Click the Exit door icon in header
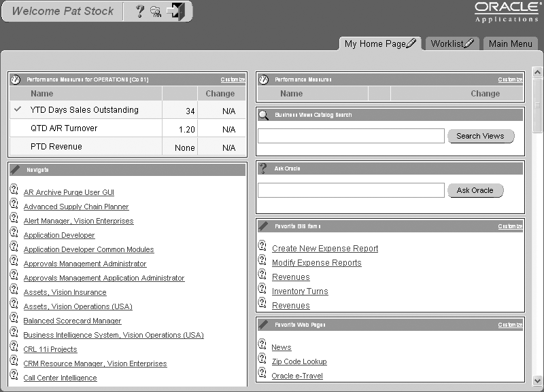Viewport: 544px width, 392px height. (x=176, y=12)
